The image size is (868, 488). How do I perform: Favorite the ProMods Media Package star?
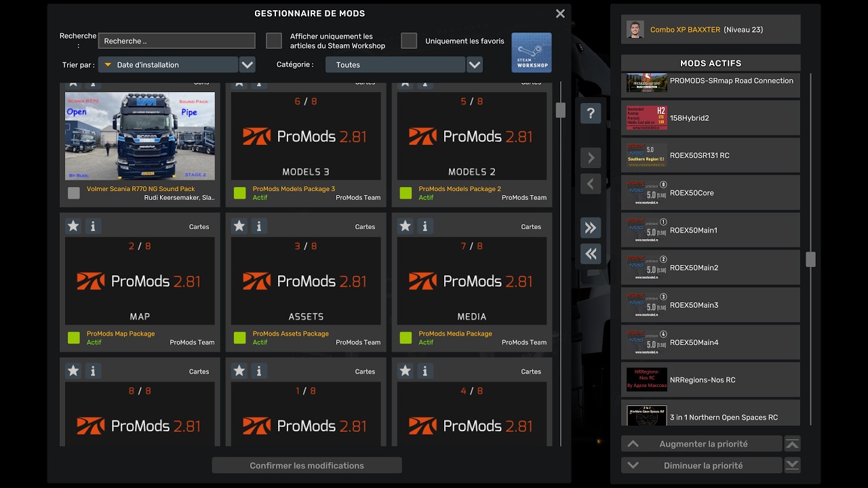[x=406, y=226]
